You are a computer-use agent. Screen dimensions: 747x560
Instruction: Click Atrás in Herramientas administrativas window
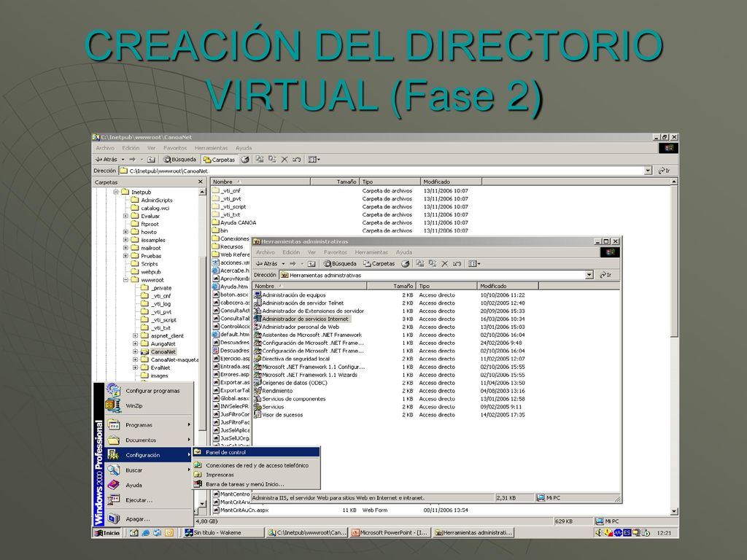(x=267, y=263)
